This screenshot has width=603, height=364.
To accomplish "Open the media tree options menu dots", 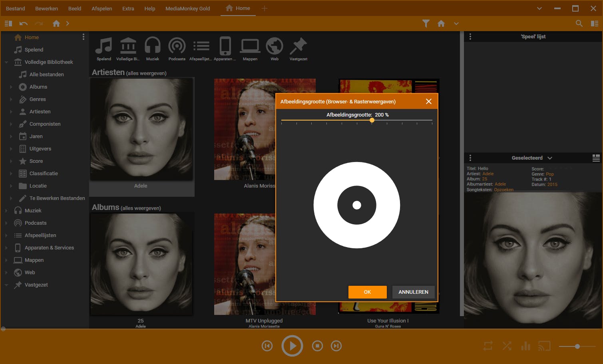I will 83,37.
